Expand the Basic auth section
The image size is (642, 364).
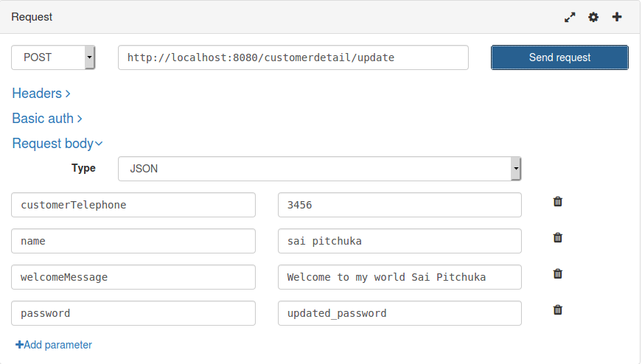pyautogui.click(x=47, y=119)
